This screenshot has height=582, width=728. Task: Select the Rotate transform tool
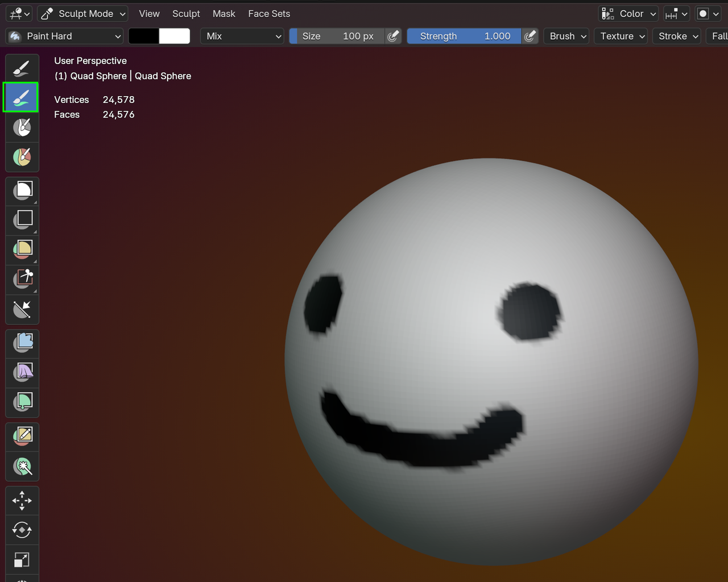pyautogui.click(x=21, y=530)
